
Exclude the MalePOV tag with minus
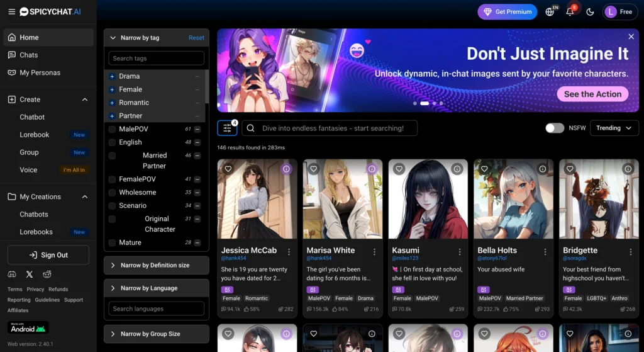click(197, 129)
